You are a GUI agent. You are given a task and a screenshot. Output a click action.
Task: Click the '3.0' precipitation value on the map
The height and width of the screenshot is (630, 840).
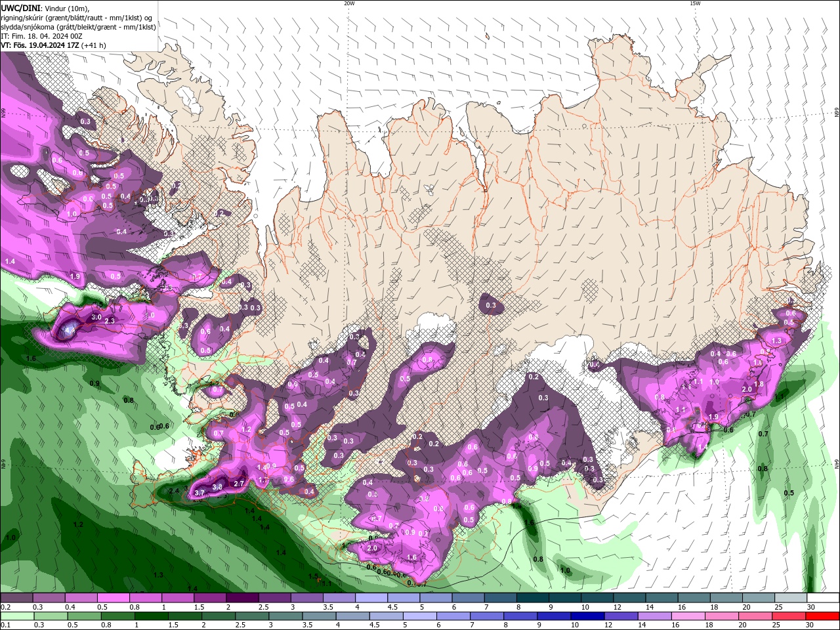[96, 317]
